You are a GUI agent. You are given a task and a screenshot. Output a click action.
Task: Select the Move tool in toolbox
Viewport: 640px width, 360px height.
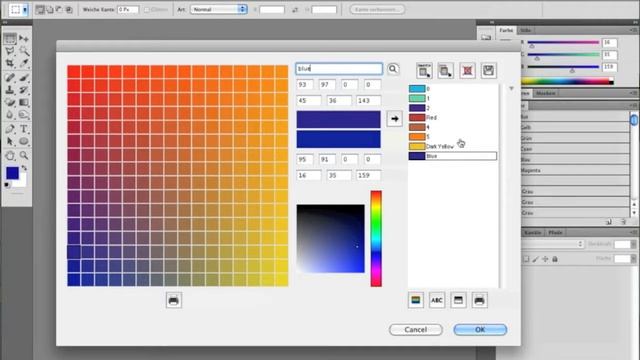(x=24, y=39)
